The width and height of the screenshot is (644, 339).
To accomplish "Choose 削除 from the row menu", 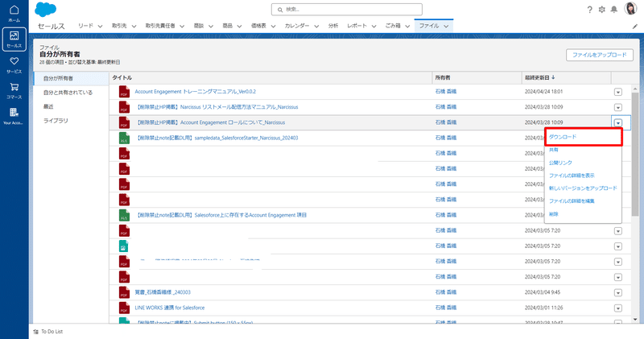I will (554, 214).
